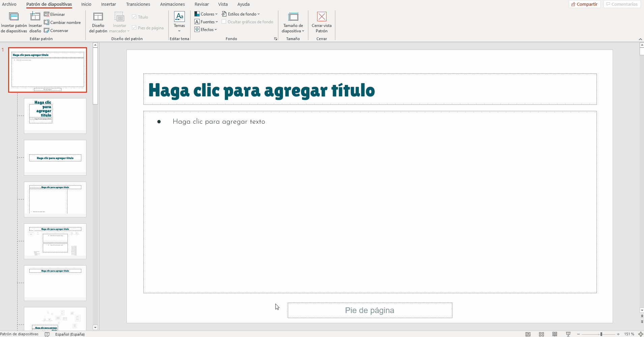Viewport: 644px width, 337px height.
Task: Select the master slide thumbnail 1
Action: pos(48,70)
